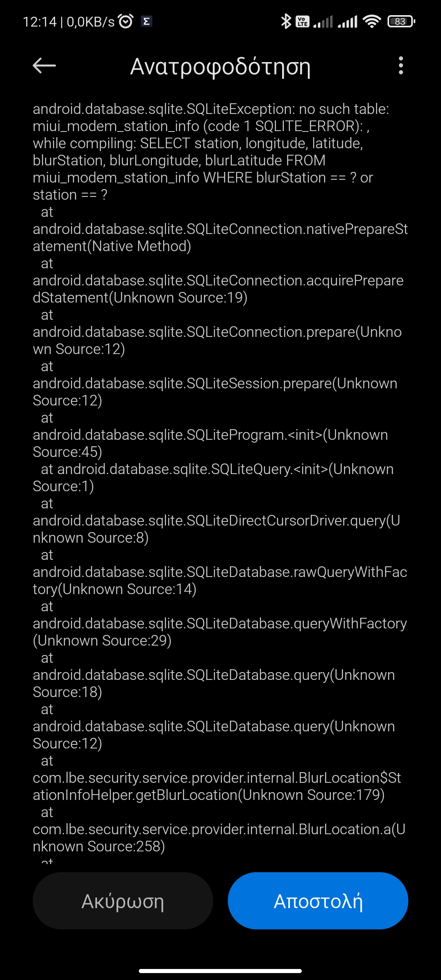Screen dimensions: 441x980
Task: Tap the first SIM signal bars
Action: (323, 21)
